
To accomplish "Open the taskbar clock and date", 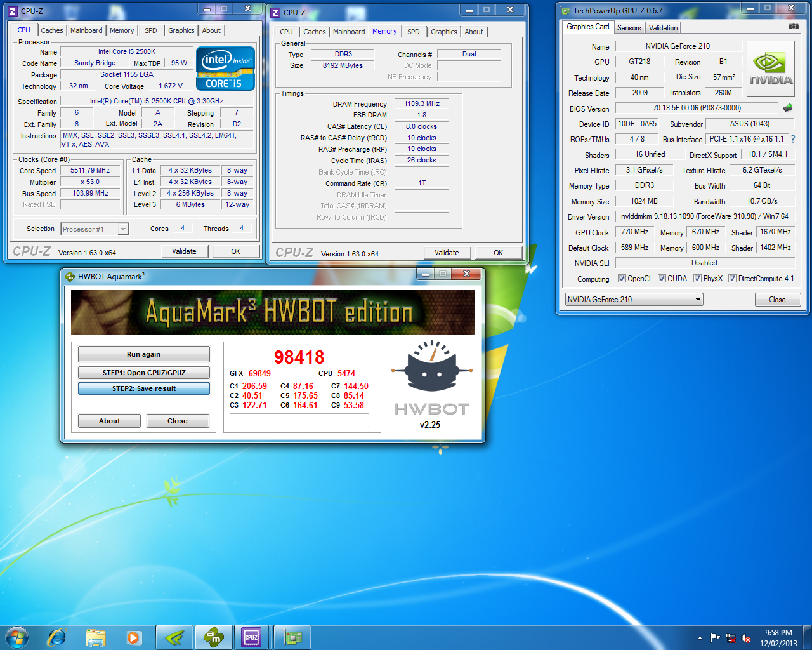I will tap(778, 638).
